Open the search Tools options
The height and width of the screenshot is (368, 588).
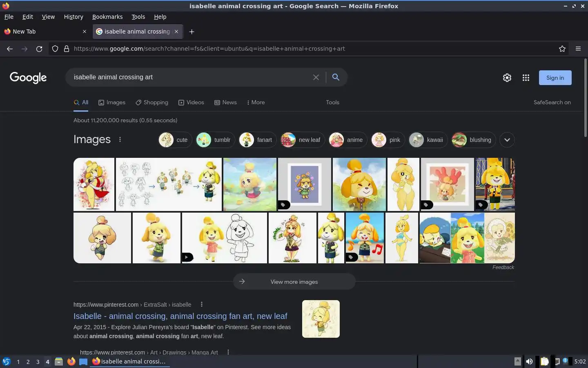(x=332, y=102)
